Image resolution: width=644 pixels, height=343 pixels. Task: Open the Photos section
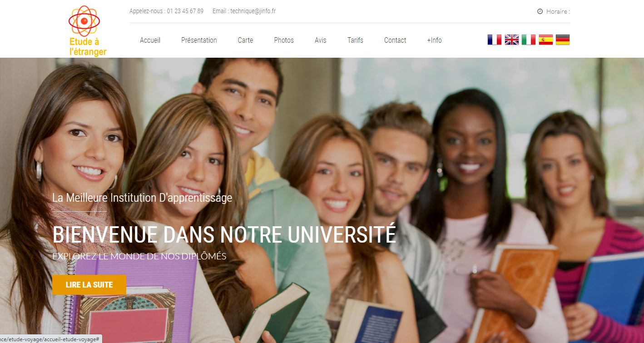point(284,40)
